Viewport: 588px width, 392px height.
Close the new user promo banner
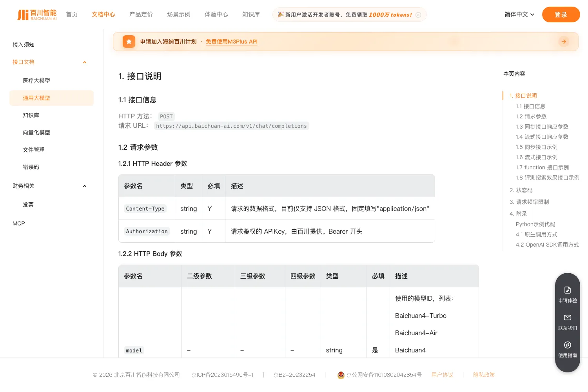click(418, 15)
